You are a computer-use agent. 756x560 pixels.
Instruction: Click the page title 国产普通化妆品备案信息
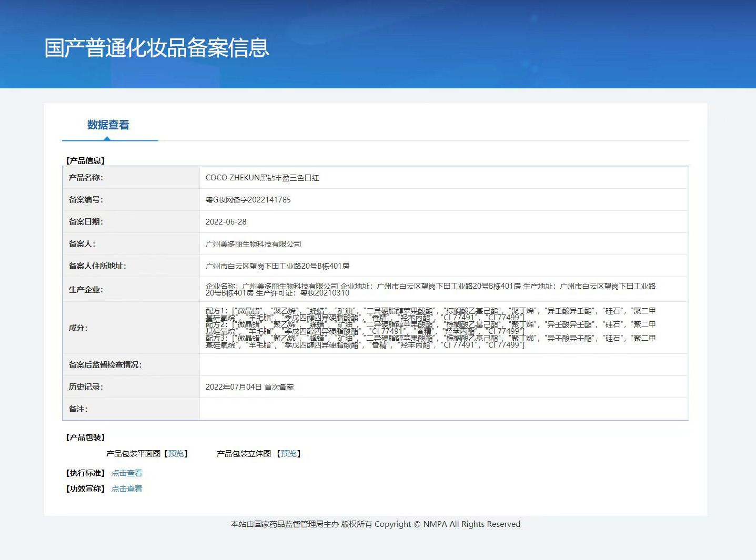(x=157, y=48)
